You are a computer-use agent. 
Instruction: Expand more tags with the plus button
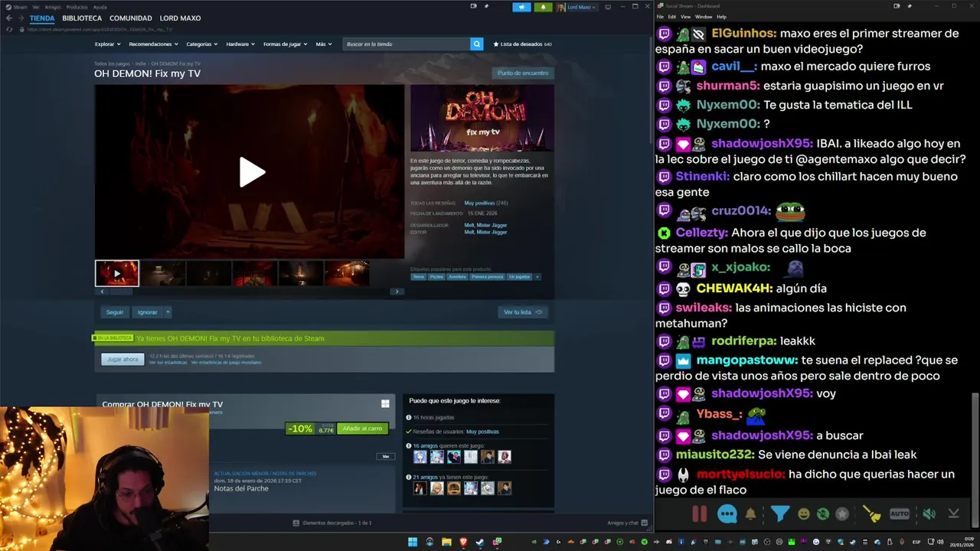pos(537,277)
